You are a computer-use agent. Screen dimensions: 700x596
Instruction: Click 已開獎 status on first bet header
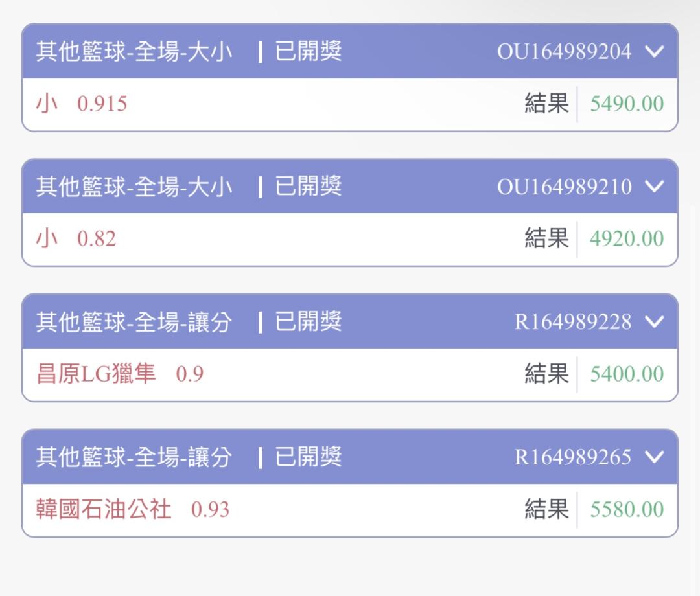click(309, 52)
